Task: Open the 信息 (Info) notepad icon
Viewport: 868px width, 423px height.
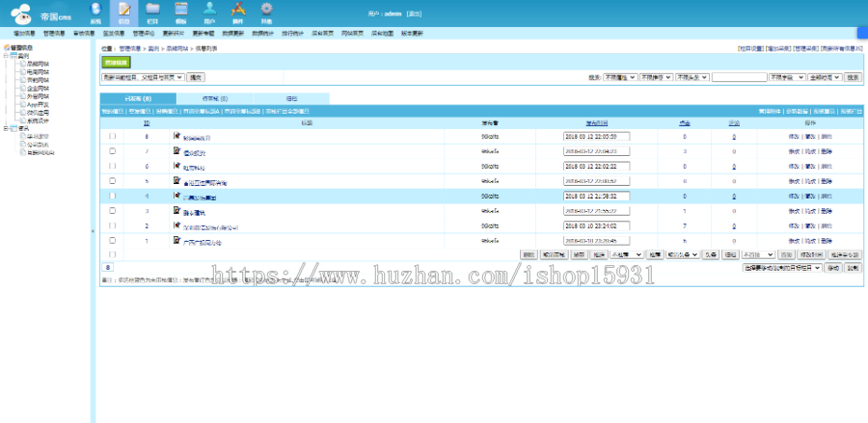Action: [124, 11]
